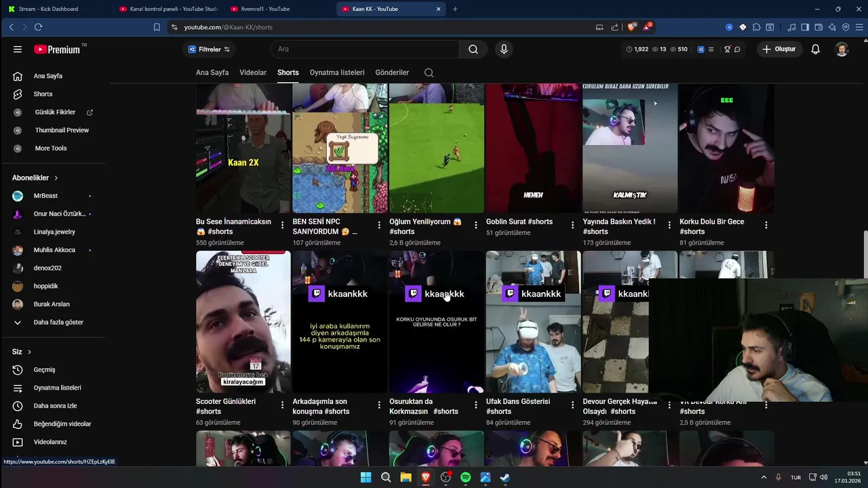Open Muhlis Akkoca subscription channel

(53, 250)
